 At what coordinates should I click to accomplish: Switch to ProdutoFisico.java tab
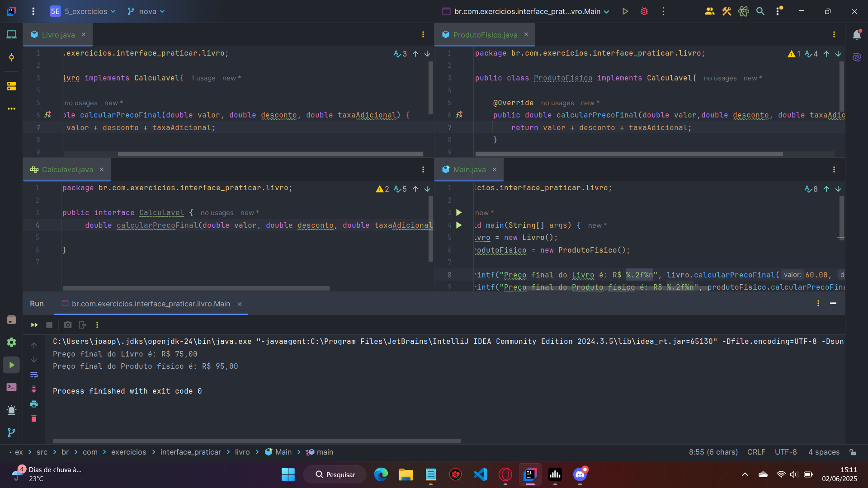485,35
